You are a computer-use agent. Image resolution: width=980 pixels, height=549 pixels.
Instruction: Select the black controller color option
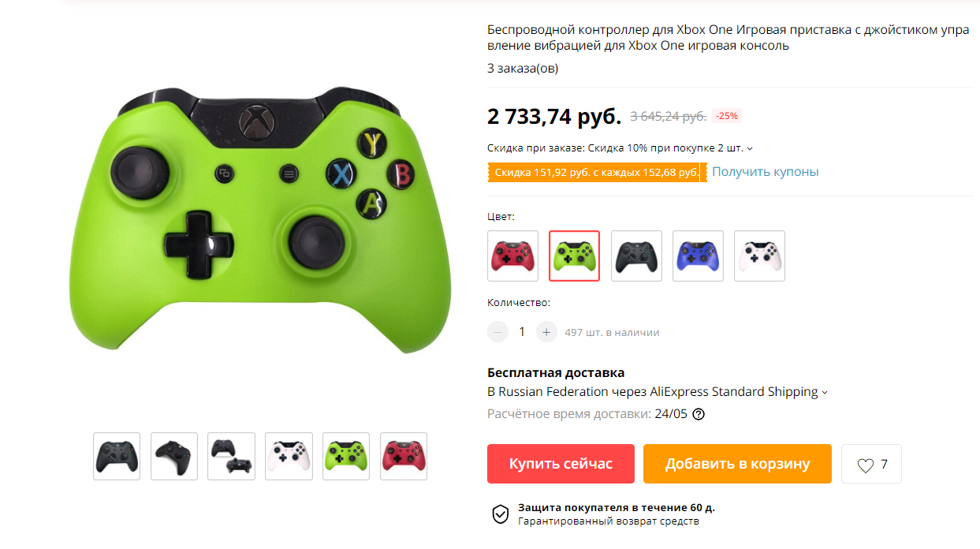coord(636,256)
